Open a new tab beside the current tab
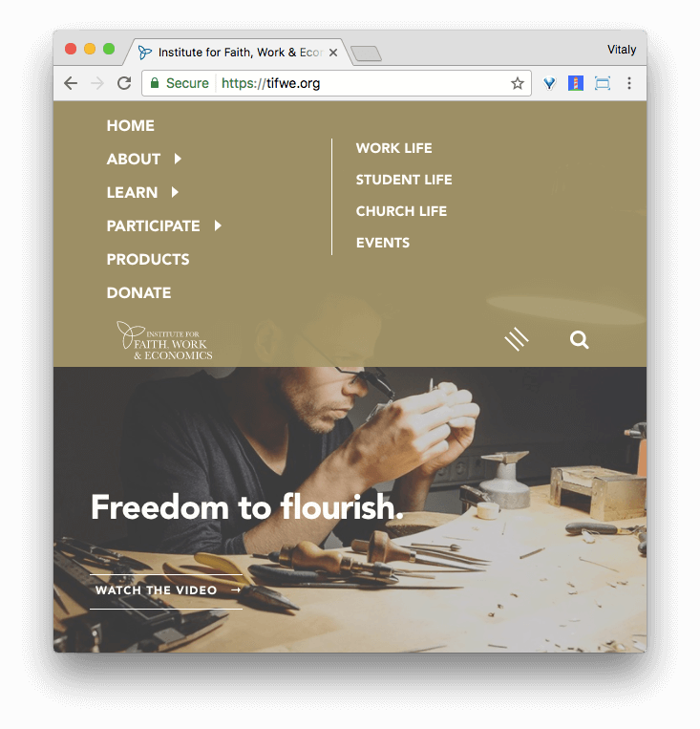Viewport: 700px width, 729px height. (x=367, y=54)
